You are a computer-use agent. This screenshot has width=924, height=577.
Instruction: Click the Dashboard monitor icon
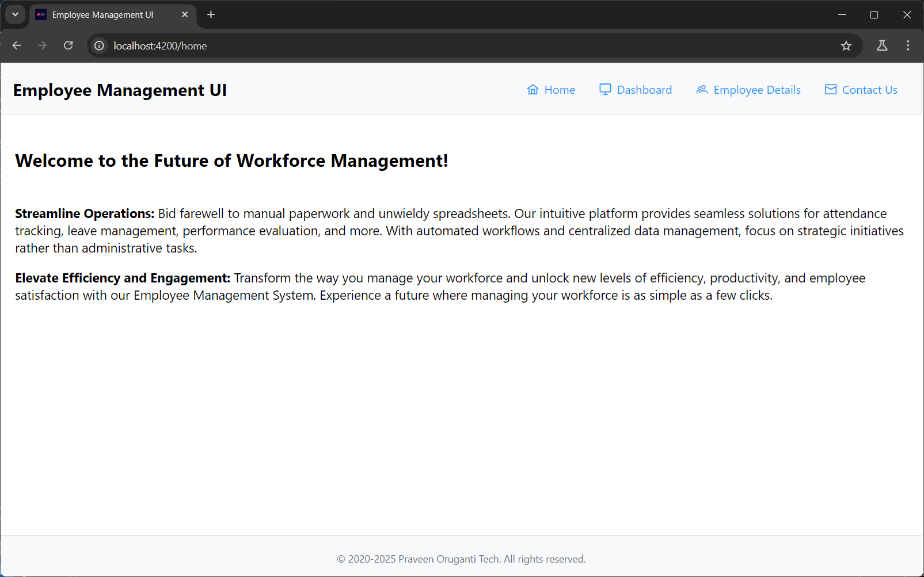(x=605, y=89)
